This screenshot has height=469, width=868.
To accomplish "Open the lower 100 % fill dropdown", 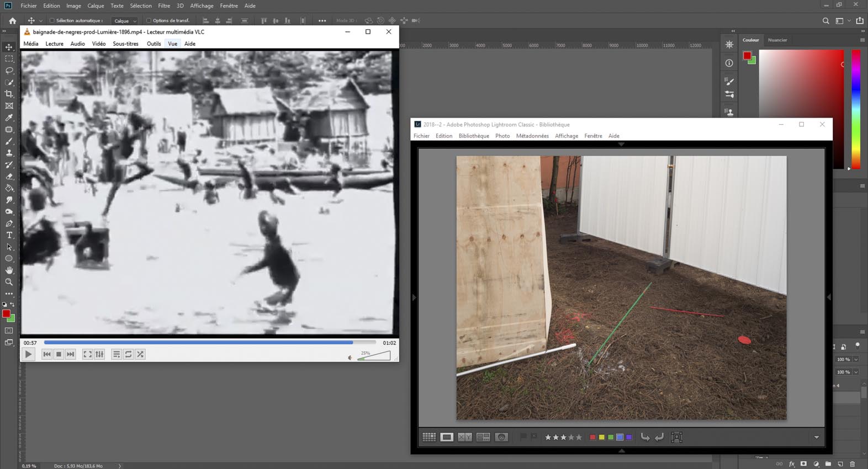I will click(x=856, y=372).
